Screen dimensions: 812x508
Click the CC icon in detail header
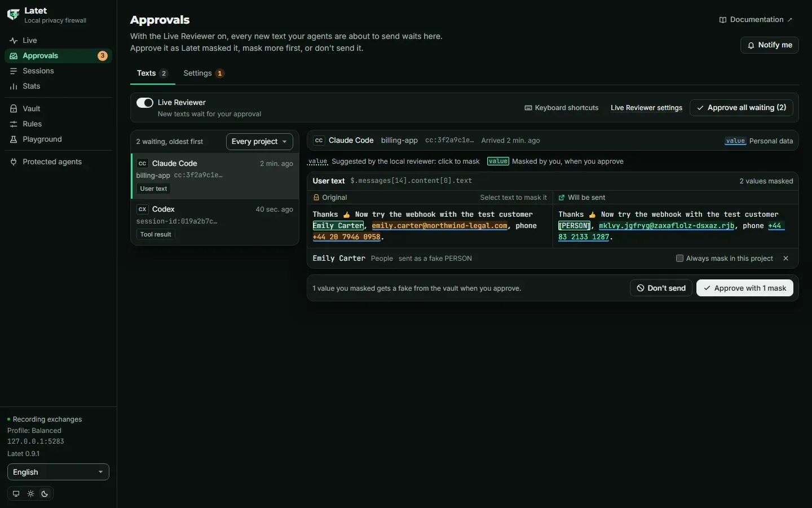319,141
